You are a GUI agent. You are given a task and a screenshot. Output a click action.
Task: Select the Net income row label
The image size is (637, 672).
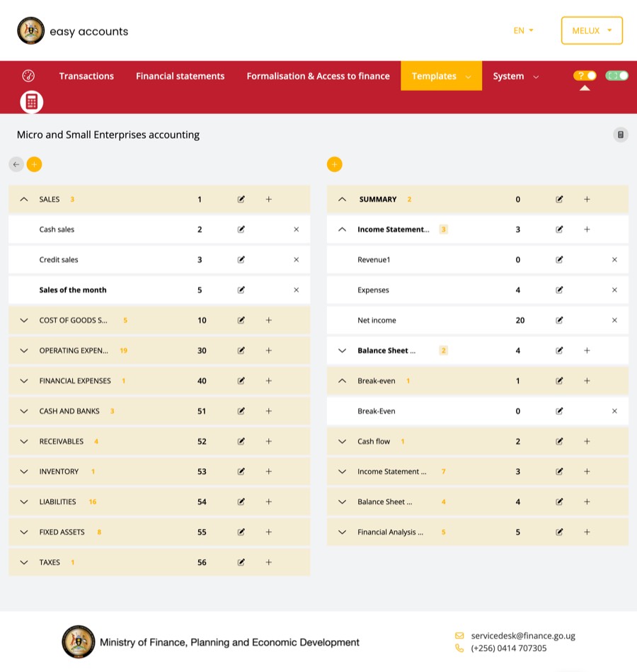pyautogui.click(x=377, y=320)
